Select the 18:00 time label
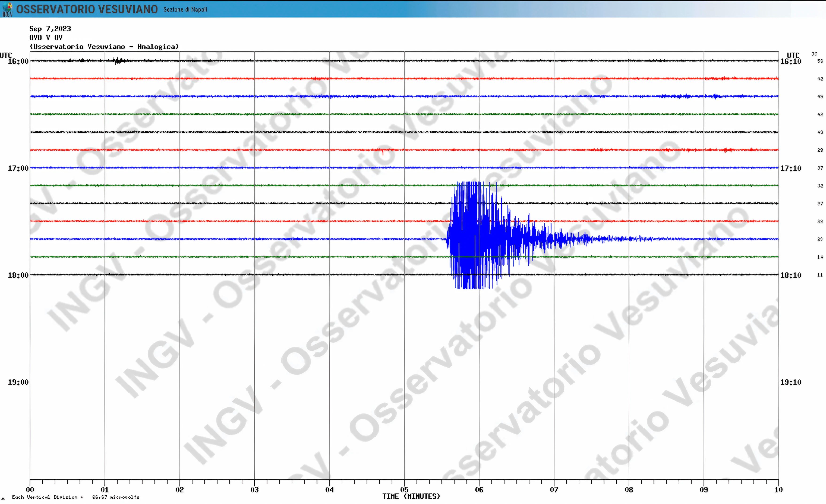The height and width of the screenshot is (504, 826). [18, 275]
